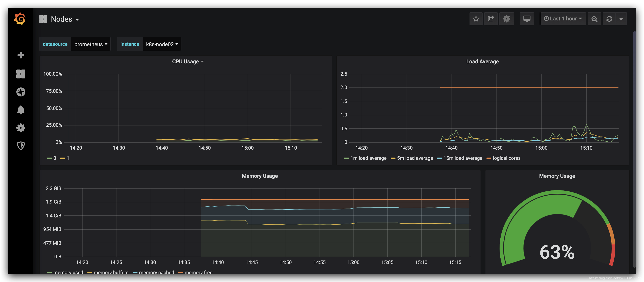This screenshot has height=282, width=644.
Task: Open the Server Admin shield icon
Action: (x=21, y=146)
